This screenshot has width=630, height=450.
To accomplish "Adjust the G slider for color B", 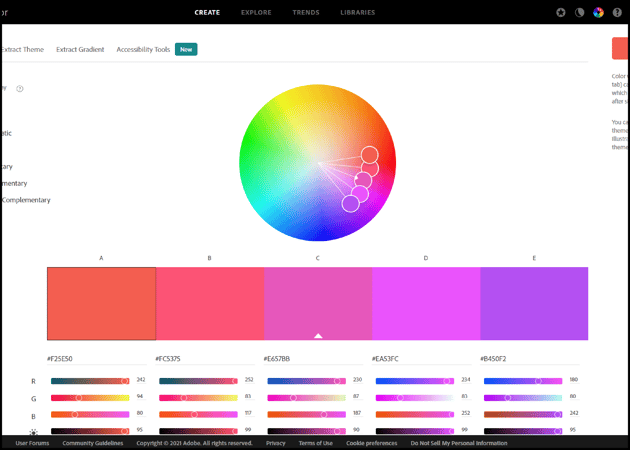I will pos(198,398).
